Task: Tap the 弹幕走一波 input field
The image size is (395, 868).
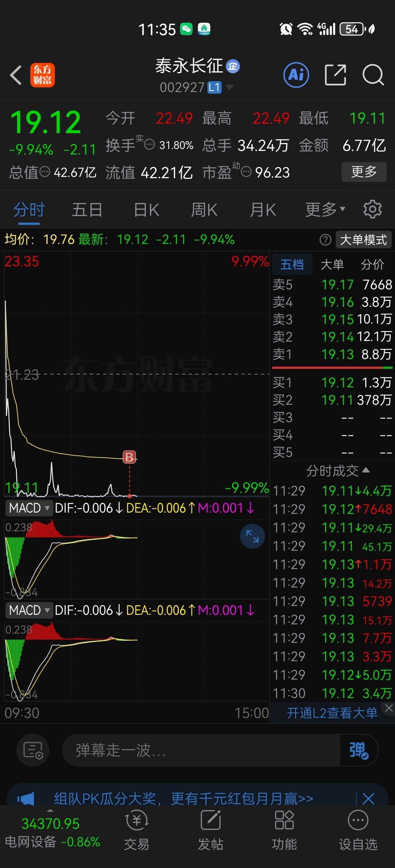Action: [201, 750]
